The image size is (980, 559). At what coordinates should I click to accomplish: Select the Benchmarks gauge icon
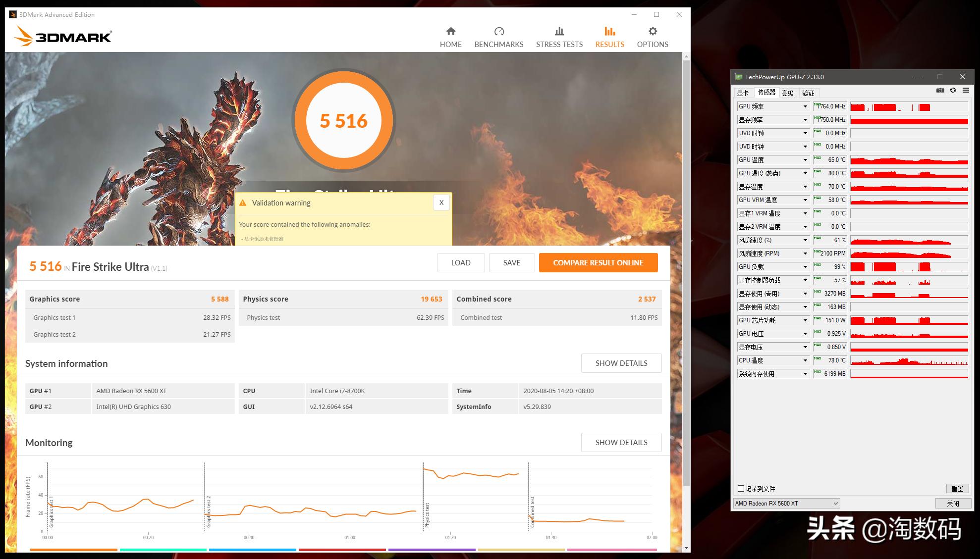point(498,36)
